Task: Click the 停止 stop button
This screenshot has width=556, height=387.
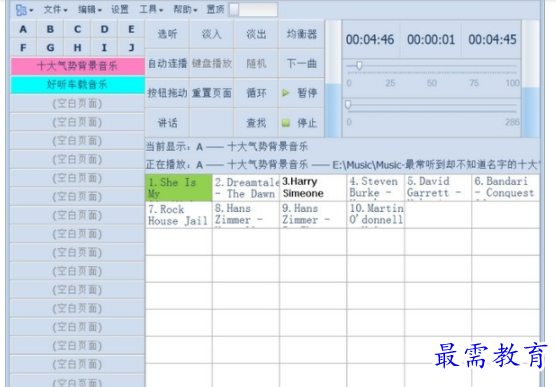Action: pos(302,123)
